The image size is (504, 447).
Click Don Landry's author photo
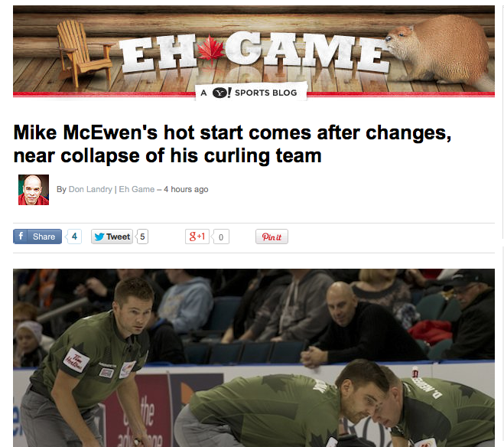(x=34, y=190)
